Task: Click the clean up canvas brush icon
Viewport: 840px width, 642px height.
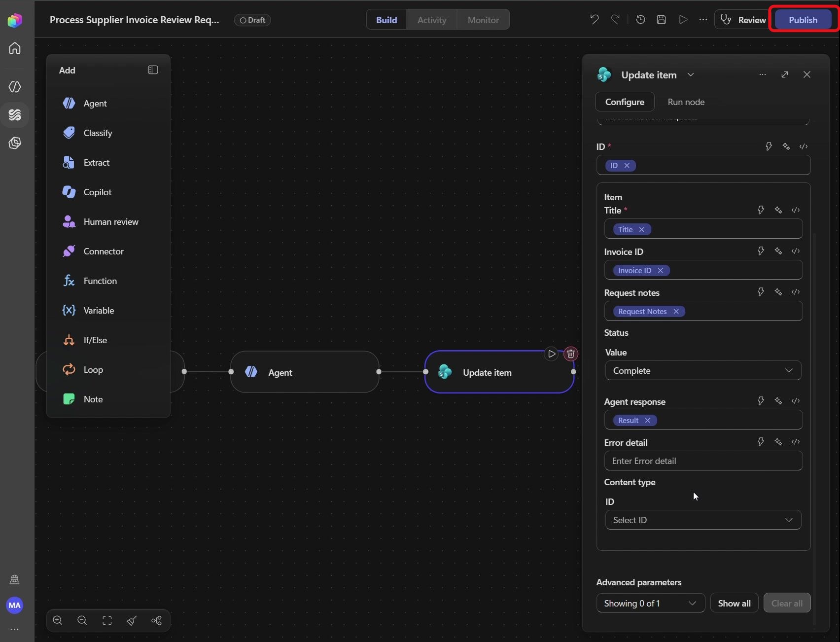Action: click(x=132, y=620)
